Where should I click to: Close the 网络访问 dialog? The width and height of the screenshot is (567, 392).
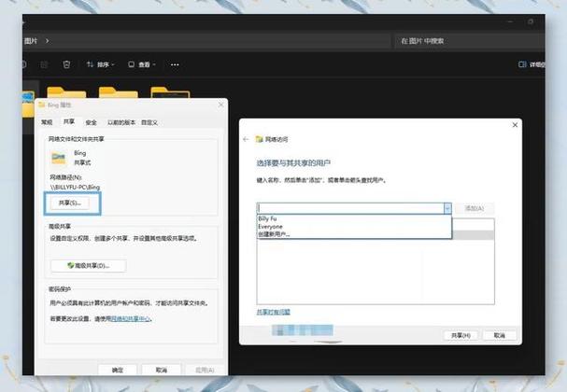(515, 125)
